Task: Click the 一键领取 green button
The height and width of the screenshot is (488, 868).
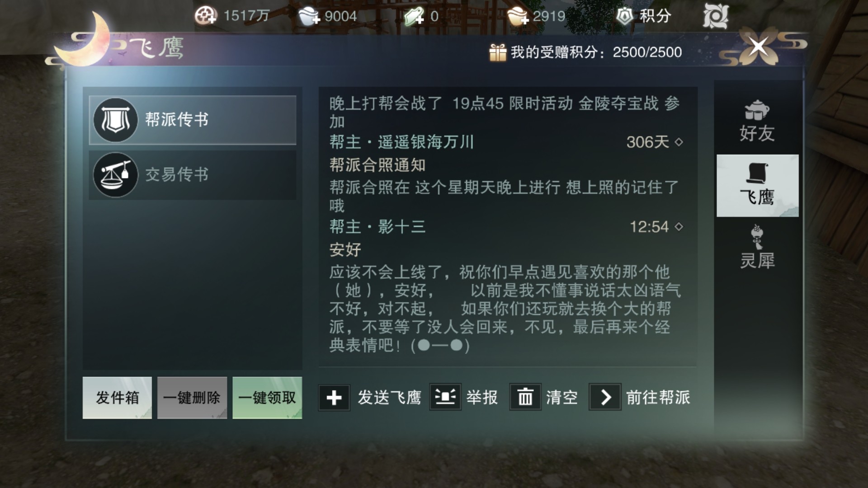Action: [x=267, y=398]
